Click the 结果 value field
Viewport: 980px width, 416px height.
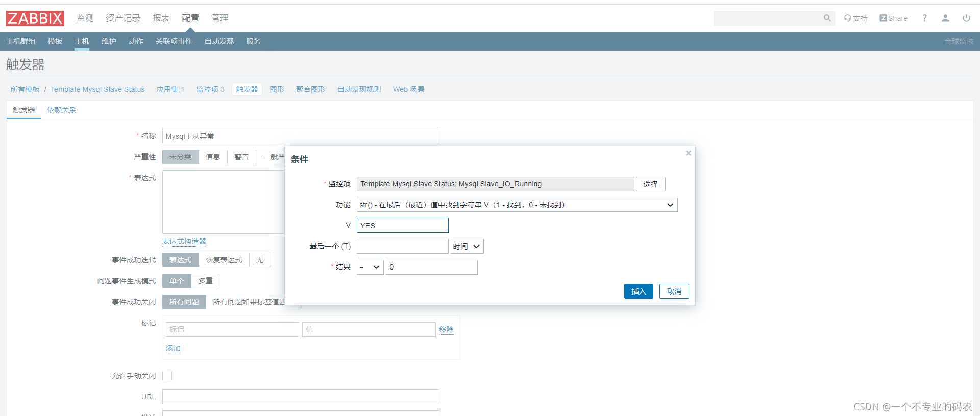tap(432, 267)
